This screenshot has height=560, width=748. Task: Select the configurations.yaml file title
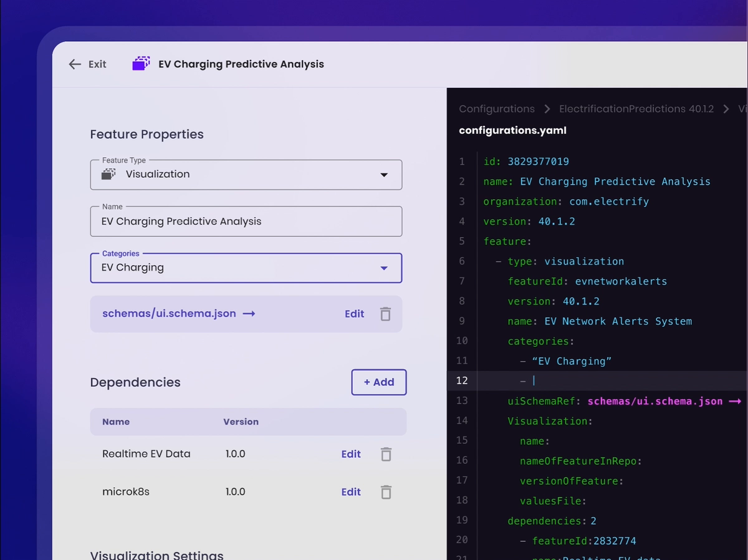[512, 130]
